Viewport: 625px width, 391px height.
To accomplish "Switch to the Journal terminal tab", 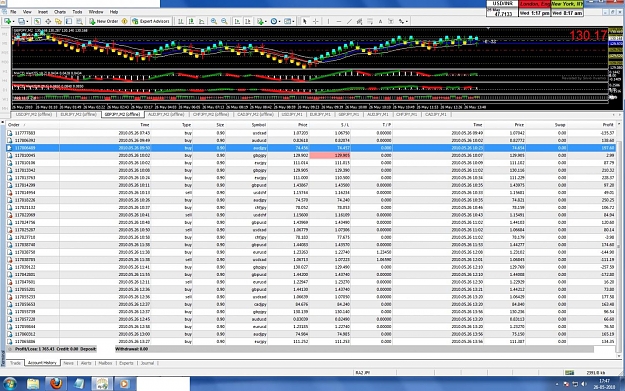I will coord(147,363).
